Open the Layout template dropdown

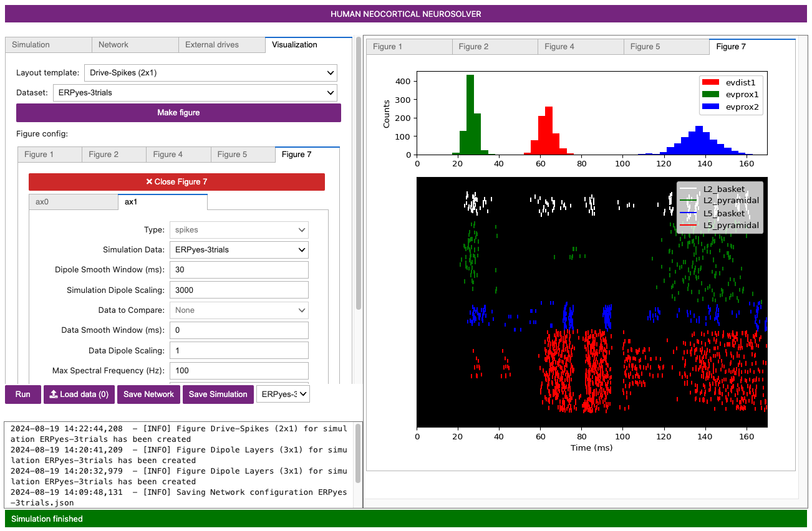click(x=210, y=73)
